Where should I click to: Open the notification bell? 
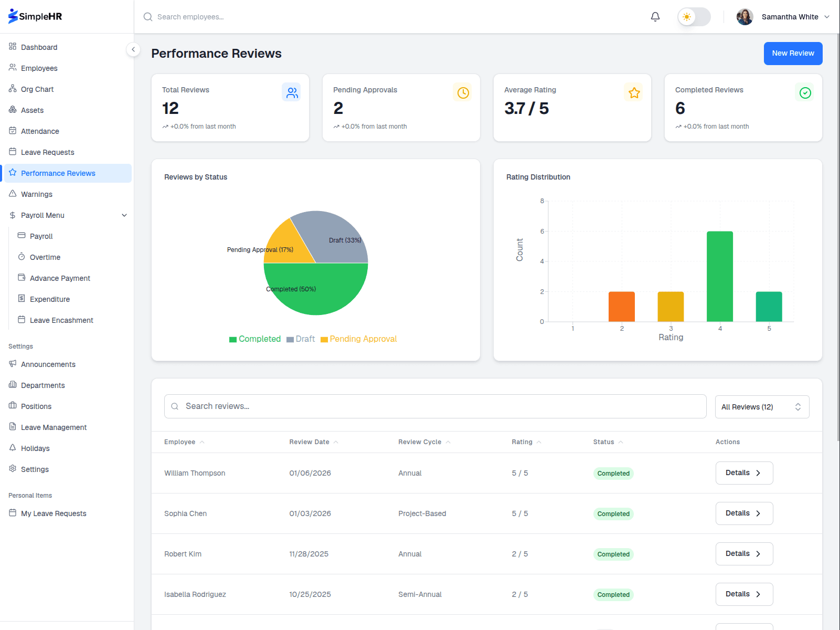pyautogui.click(x=655, y=16)
